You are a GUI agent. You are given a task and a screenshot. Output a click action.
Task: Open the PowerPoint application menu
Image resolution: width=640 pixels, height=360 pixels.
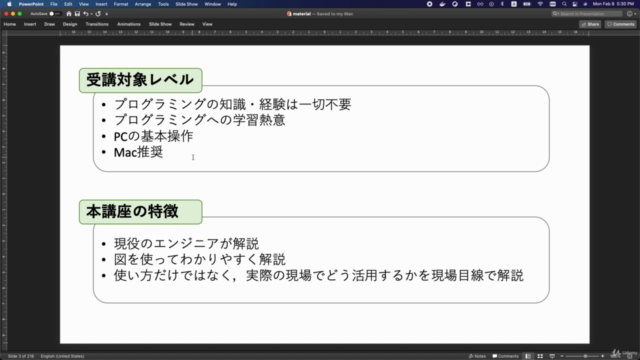point(31,4)
